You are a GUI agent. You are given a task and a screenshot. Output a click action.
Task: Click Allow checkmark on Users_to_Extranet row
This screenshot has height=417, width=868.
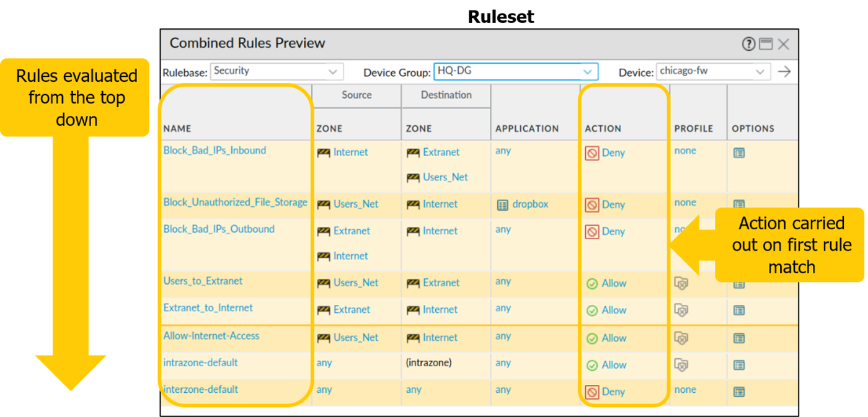[x=592, y=284]
